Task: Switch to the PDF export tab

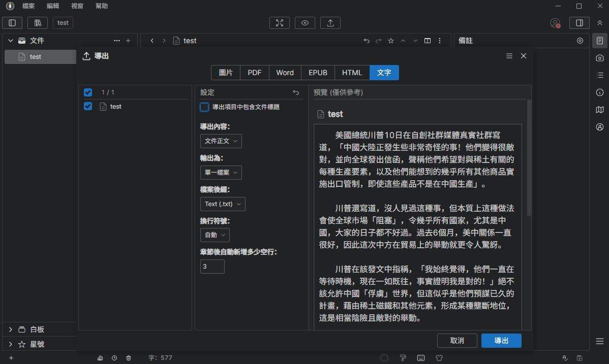Action: click(x=255, y=73)
